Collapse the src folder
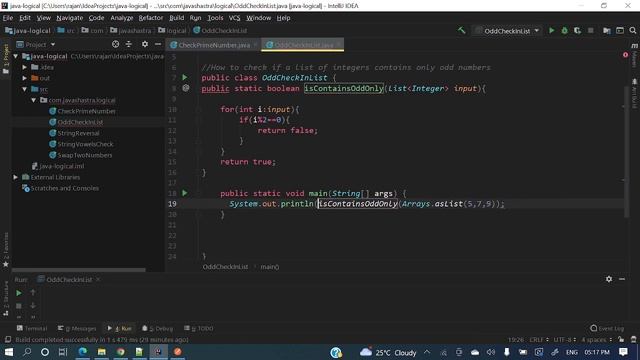The height and width of the screenshot is (360, 640). [x=24, y=89]
